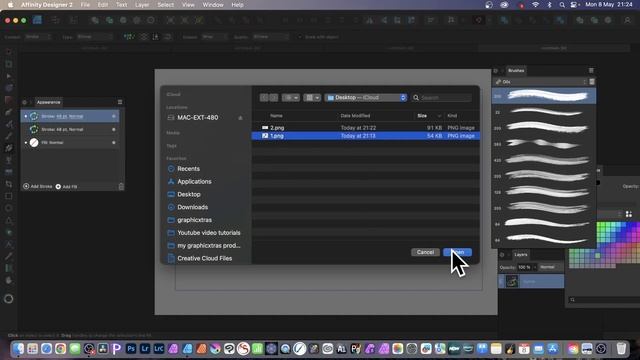
Task: Open the Content Stroke dropdown in context toolbar
Action: [38, 37]
